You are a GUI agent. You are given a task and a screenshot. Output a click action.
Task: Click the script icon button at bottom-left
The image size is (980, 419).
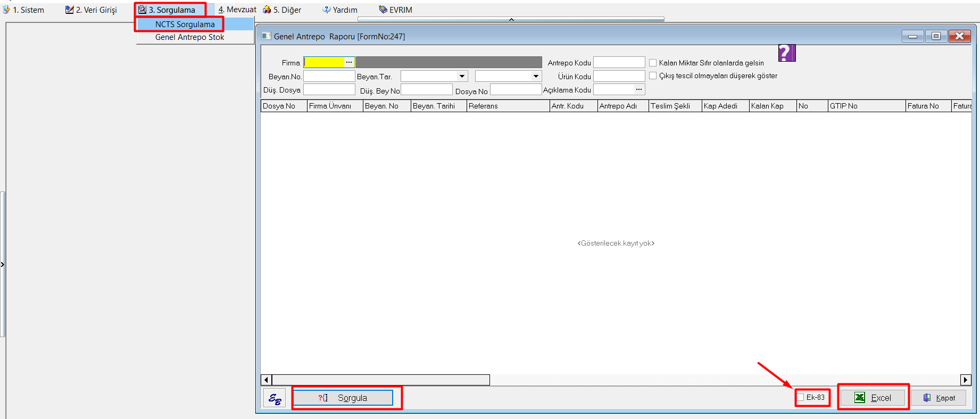(x=275, y=398)
